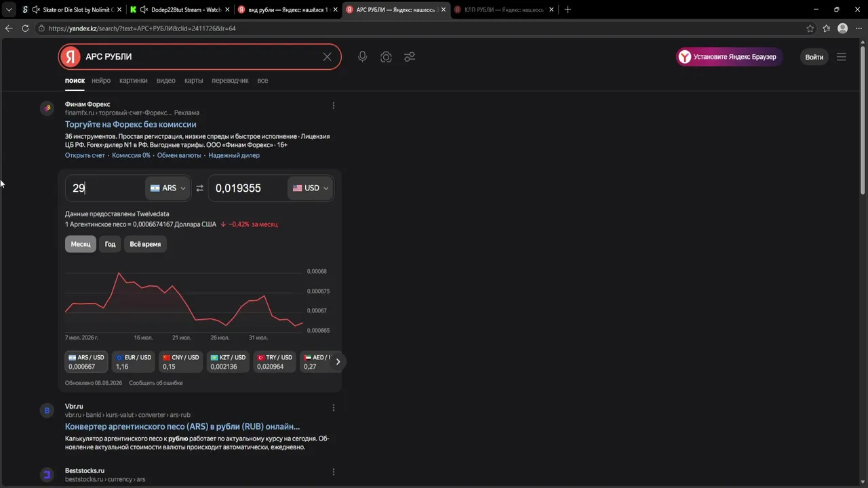
Task: Click the browser address bar URL
Action: [142, 28]
